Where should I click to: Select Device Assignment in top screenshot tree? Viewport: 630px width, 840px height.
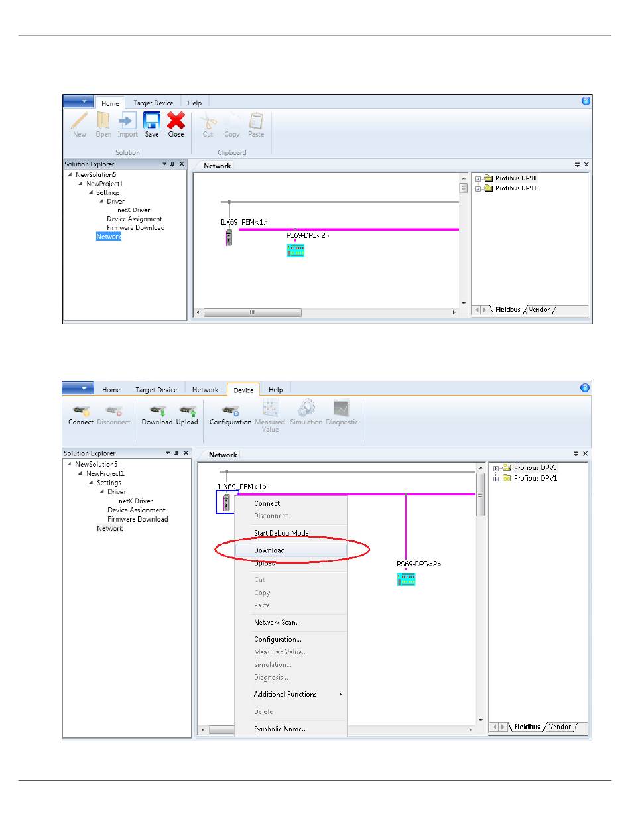(135, 219)
